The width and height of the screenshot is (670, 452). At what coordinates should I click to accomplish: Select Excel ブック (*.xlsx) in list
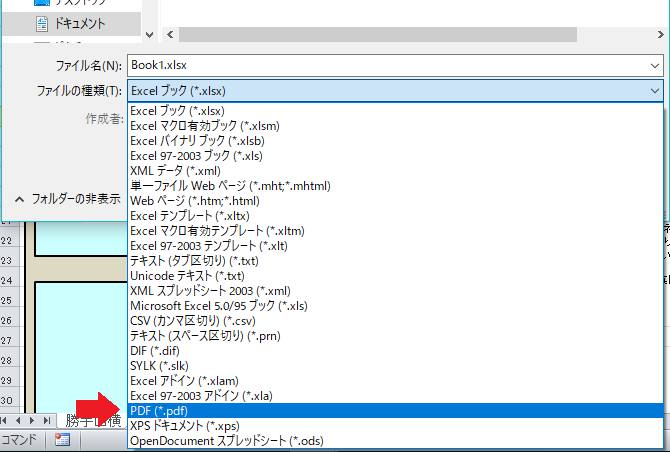395,111
